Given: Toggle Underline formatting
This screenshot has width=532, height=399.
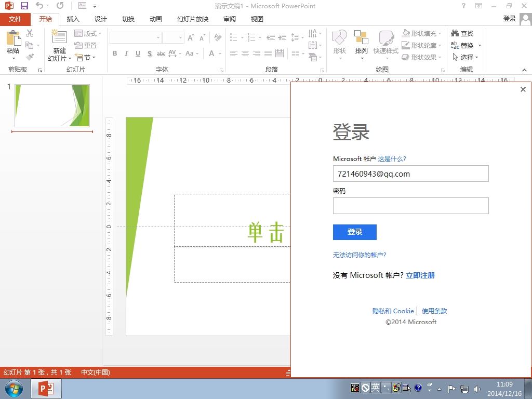Looking at the screenshot, I should click(138, 54).
